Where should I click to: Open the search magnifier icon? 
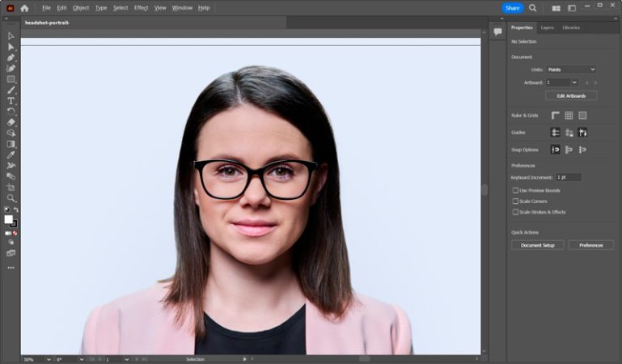click(x=532, y=8)
